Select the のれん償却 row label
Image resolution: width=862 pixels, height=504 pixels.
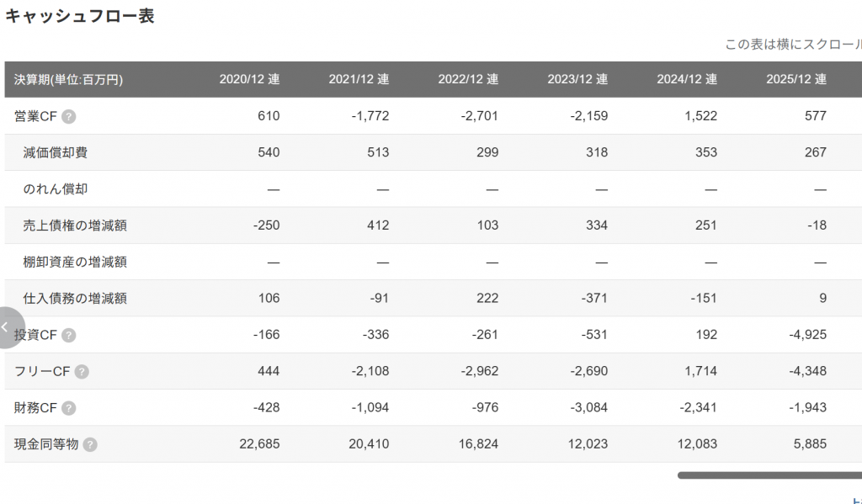coord(56,189)
